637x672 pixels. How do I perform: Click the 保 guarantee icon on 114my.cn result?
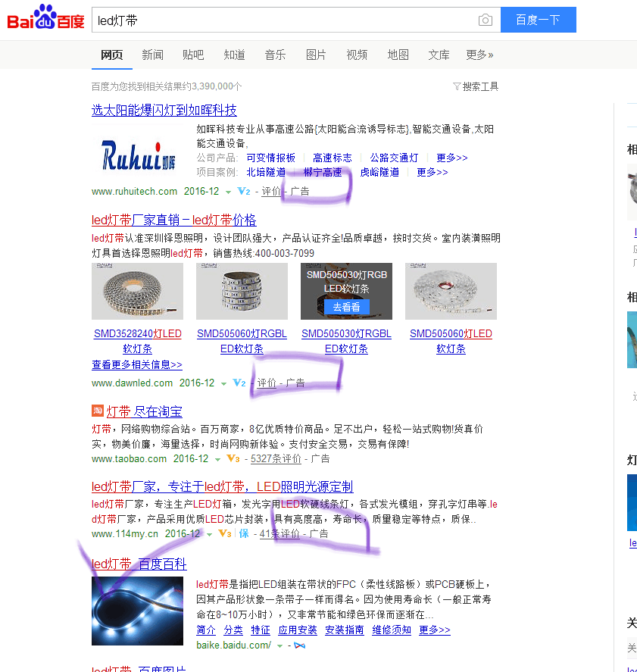tap(244, 534)
